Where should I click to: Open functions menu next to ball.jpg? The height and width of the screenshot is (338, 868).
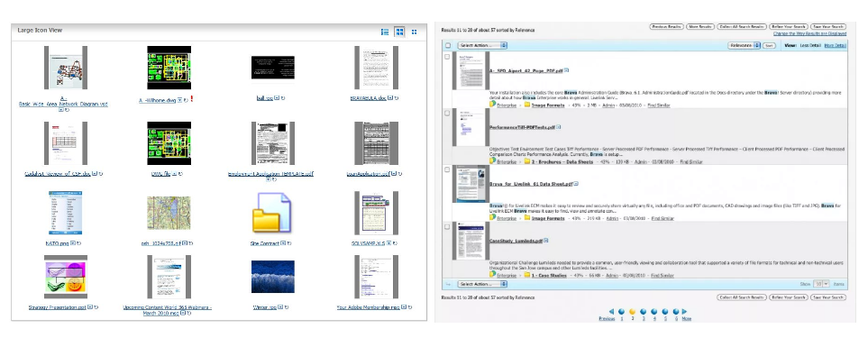[276, 98]
